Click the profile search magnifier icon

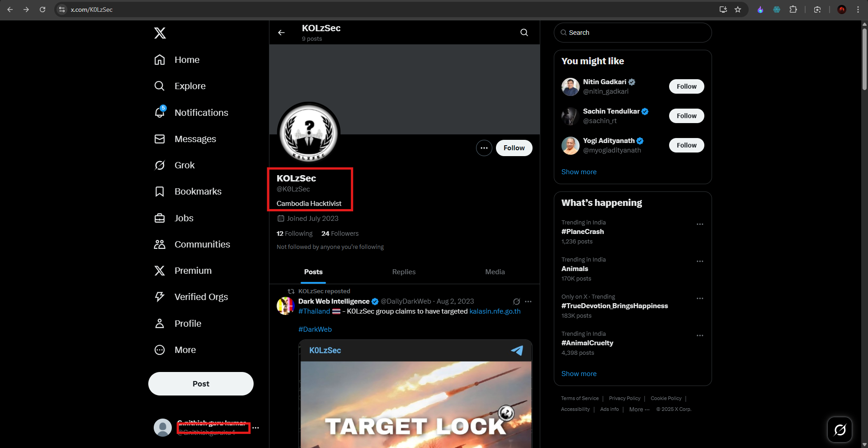click(x=524, y=33)
